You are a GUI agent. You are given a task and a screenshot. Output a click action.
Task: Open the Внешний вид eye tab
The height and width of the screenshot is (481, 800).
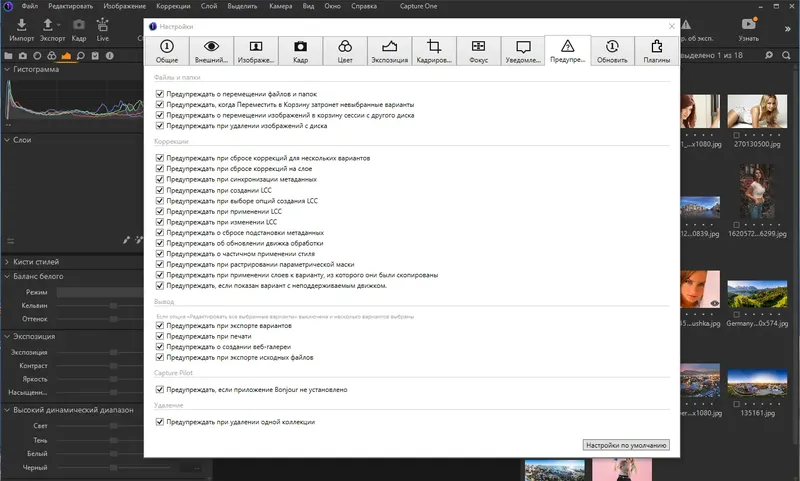[x=211, y=51]
